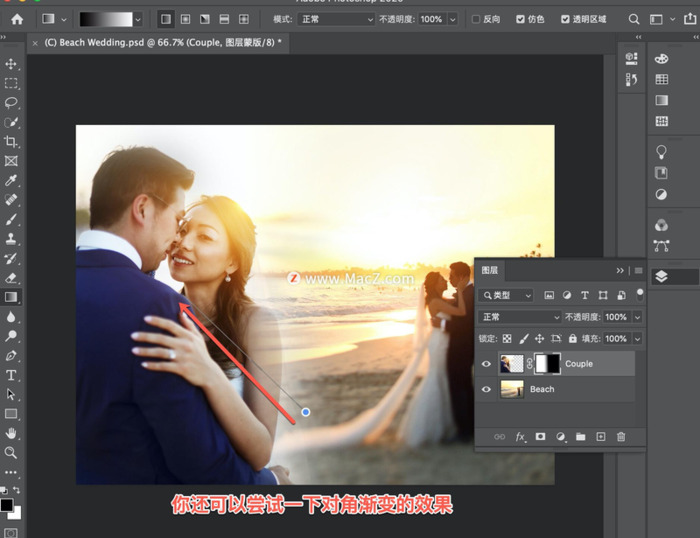Hide the Couple layer visibility eye
700x538 pixels.
click(486, 364)
